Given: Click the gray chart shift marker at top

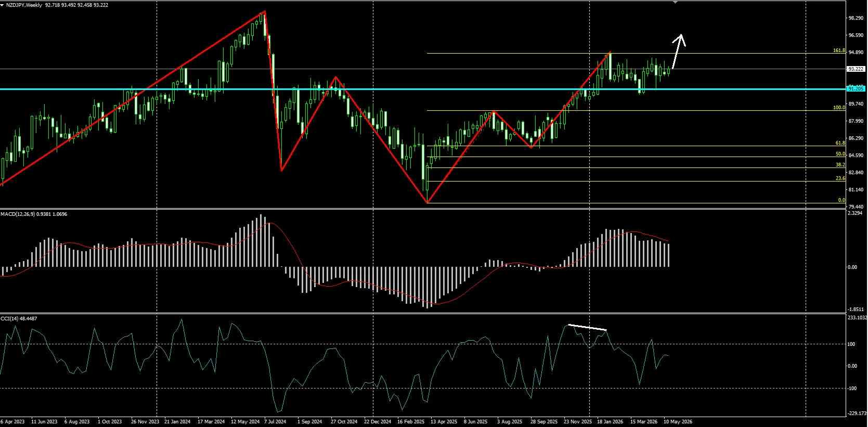Looking at the screenshot, I should tap(676, 2).
